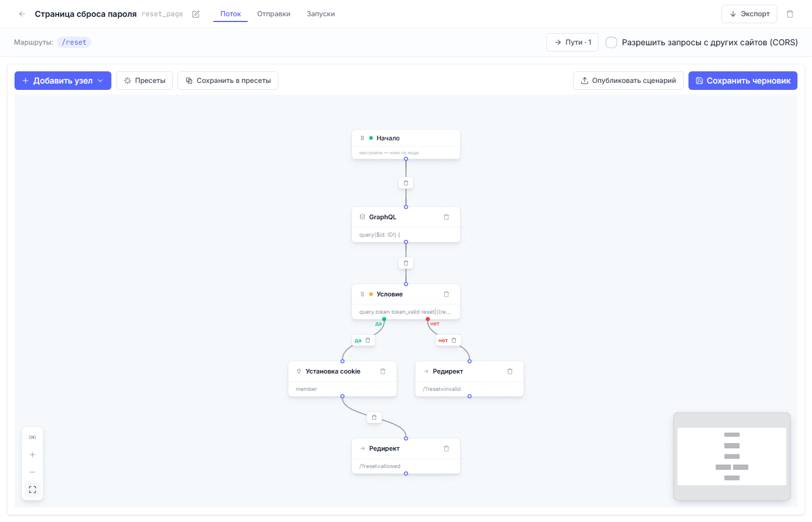Click the /?reset=invalid text

point(442,389)
